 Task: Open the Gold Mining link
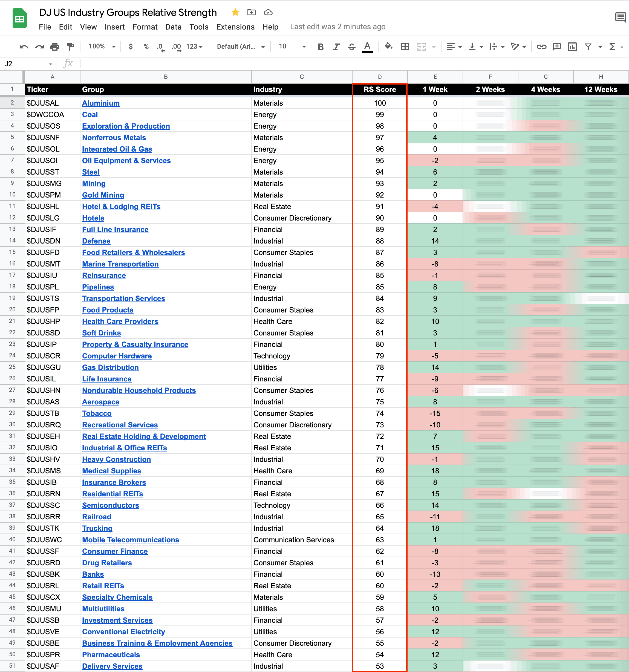pyautogui.click(x=103, y=195)
